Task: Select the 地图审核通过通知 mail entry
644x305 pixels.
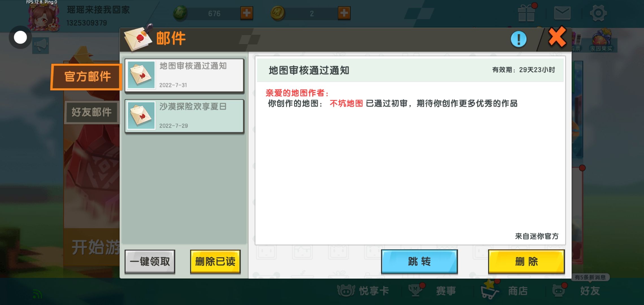Action: pyautogui.click(x=184, y=75)
